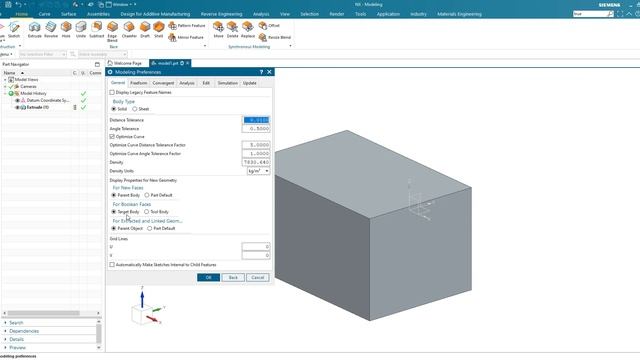Click the Grid Lines U field
The width and height of the screenshot is (640, 360).
coord(256,247)
